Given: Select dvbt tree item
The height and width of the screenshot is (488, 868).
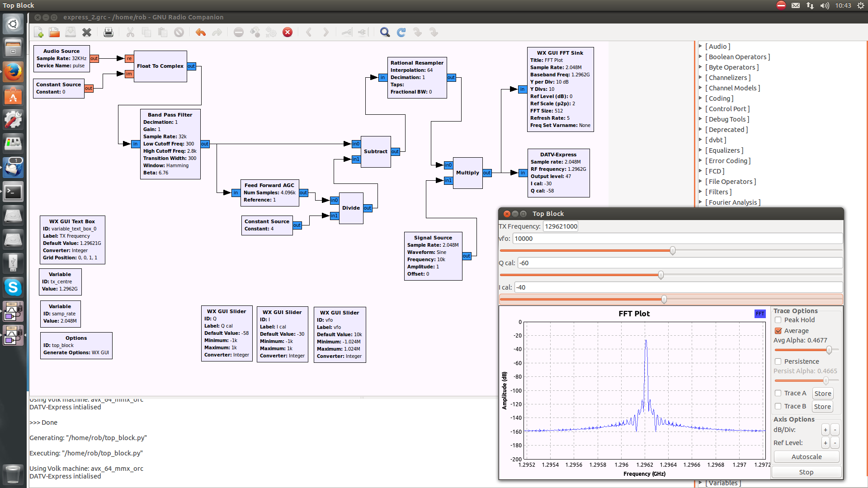Looking at the screenshot, I should click(716, 140).
